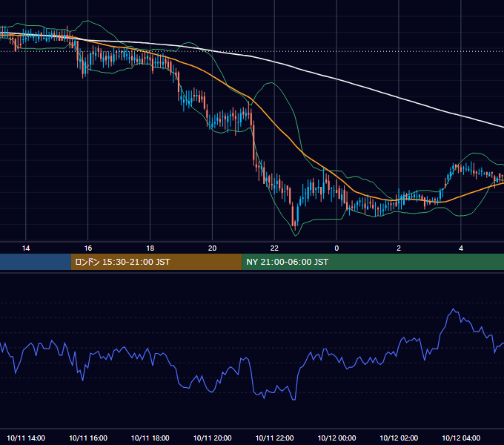Viewport: 504px width, 445px height.
Task: Click the 16 hour axis label
Action: pos(88,248)
